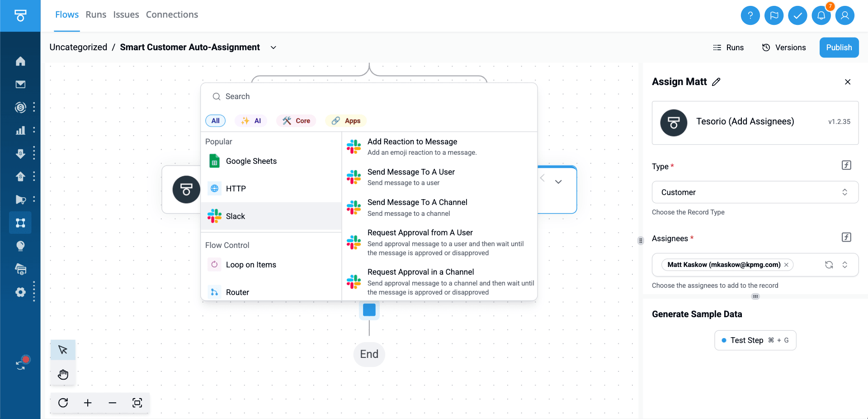The height and width of the screenshot is (419, 868).
Task: Click the fit-to-screen canvas icon
Action: [137, 403]
